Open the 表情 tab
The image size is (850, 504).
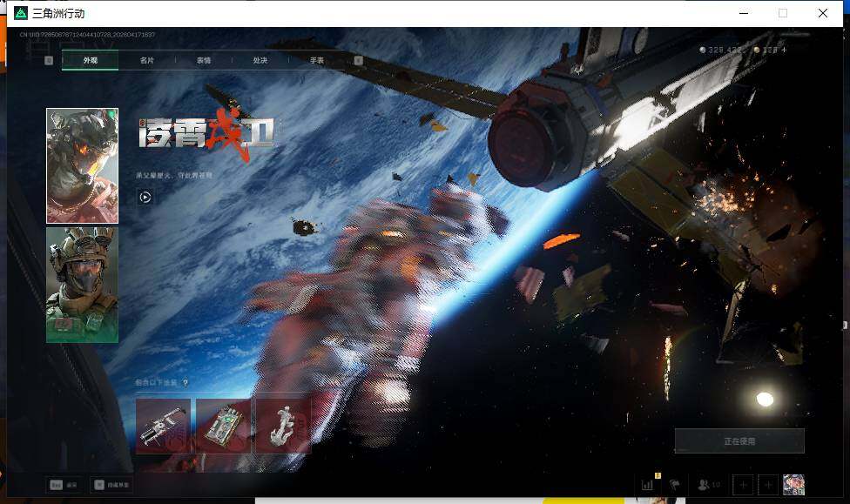click(x=204, y=60)
